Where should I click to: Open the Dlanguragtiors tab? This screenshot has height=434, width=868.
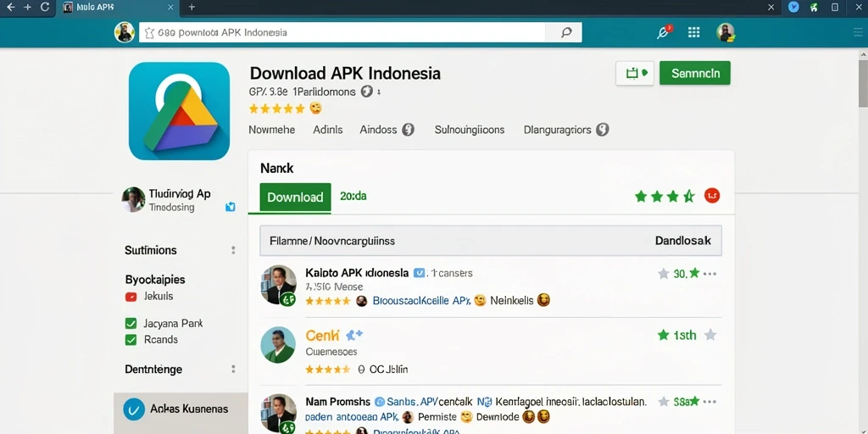coord(558,130)
